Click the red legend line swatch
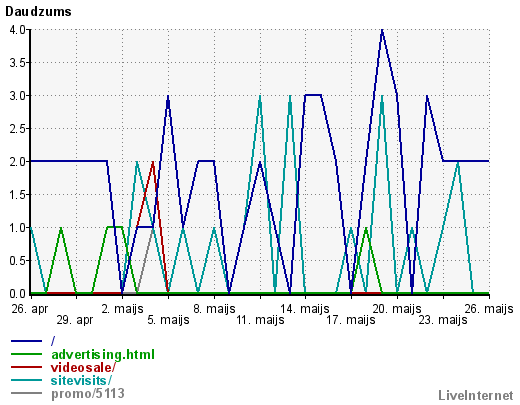 [26, 367]
